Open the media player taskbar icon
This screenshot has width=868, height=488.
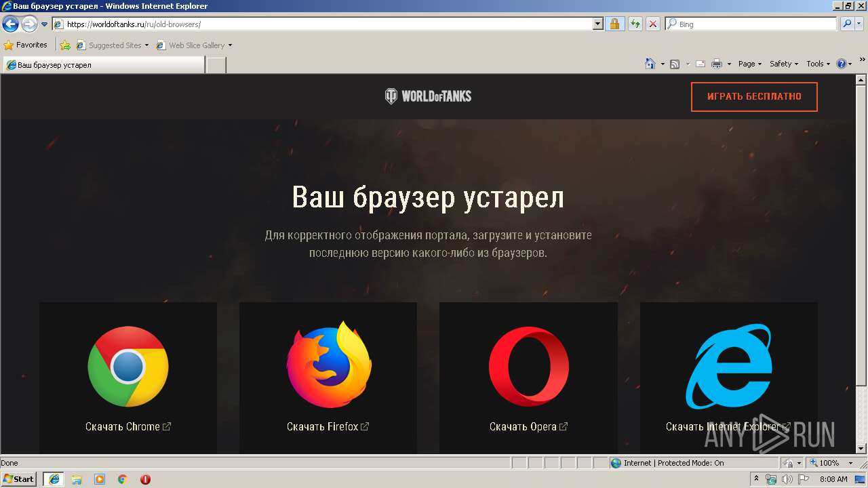[100, 479]
